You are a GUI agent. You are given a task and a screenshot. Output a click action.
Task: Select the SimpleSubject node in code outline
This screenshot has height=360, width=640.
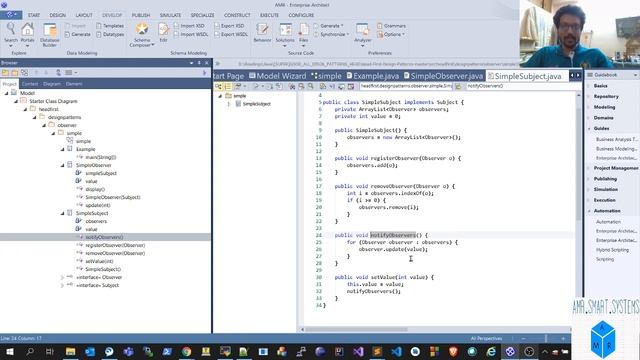coord(256,104)
